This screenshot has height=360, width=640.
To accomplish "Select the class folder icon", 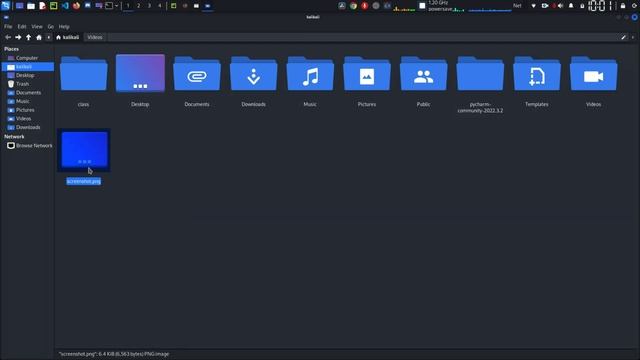I will pyautogui.click(x=84, y=73).
